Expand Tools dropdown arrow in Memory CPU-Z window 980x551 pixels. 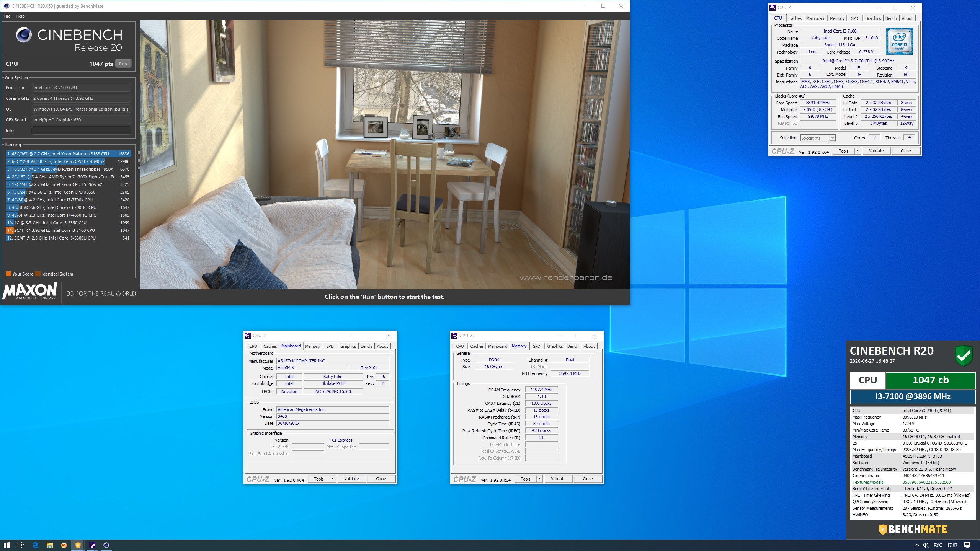point(539,479)
